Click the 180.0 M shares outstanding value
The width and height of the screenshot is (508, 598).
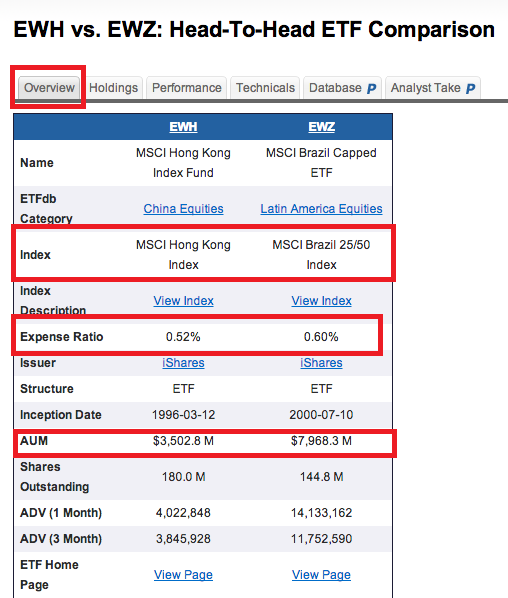pyautogui.click(x=183, y=477)
